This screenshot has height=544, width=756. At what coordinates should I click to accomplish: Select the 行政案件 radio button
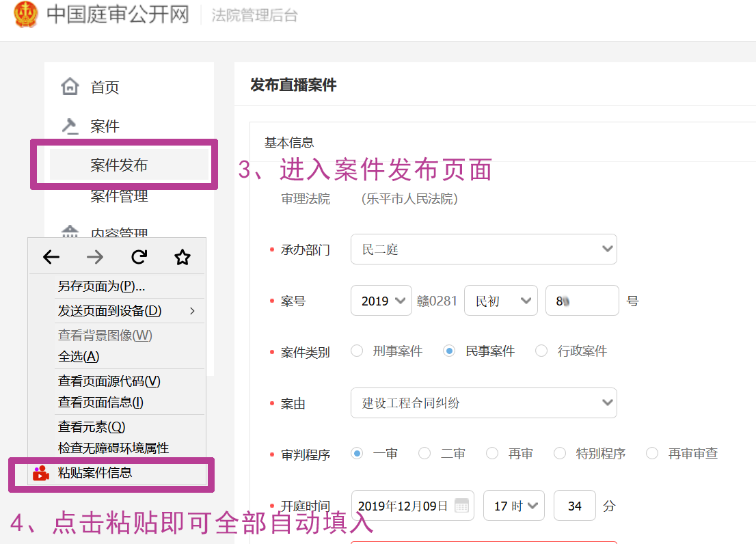(541, 351)
